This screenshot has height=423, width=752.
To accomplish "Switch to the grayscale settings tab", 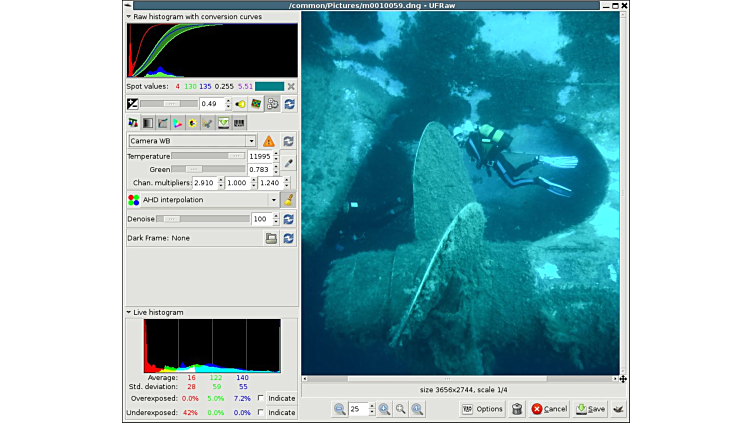I will (148, 123).
